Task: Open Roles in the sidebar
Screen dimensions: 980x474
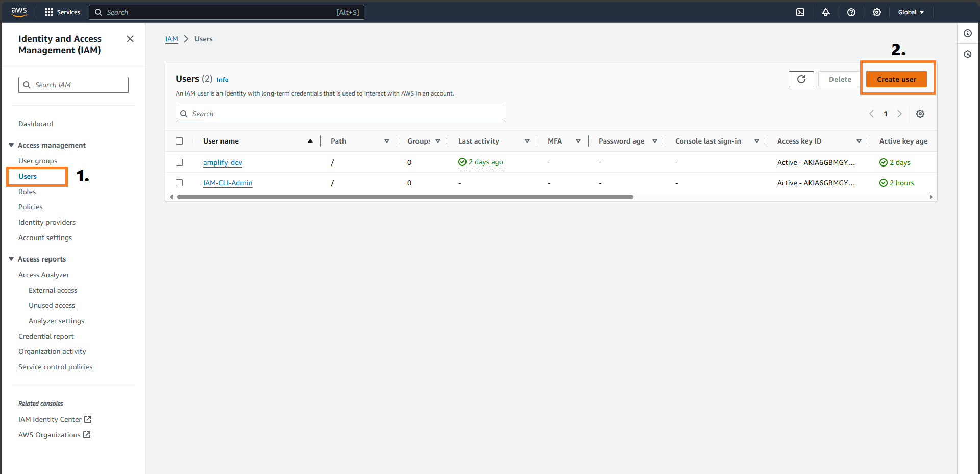Action: 27,192
